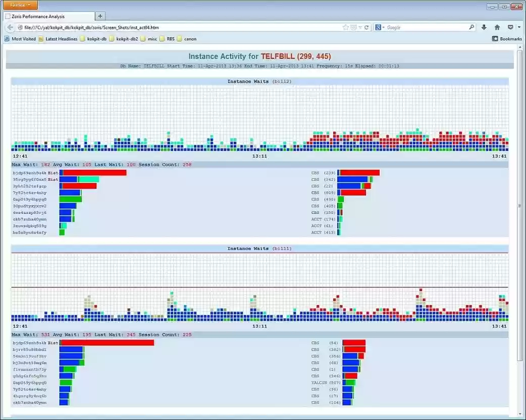Click the Google magnifier search icon
Screen dimensions: 526x420
(471, 27)
